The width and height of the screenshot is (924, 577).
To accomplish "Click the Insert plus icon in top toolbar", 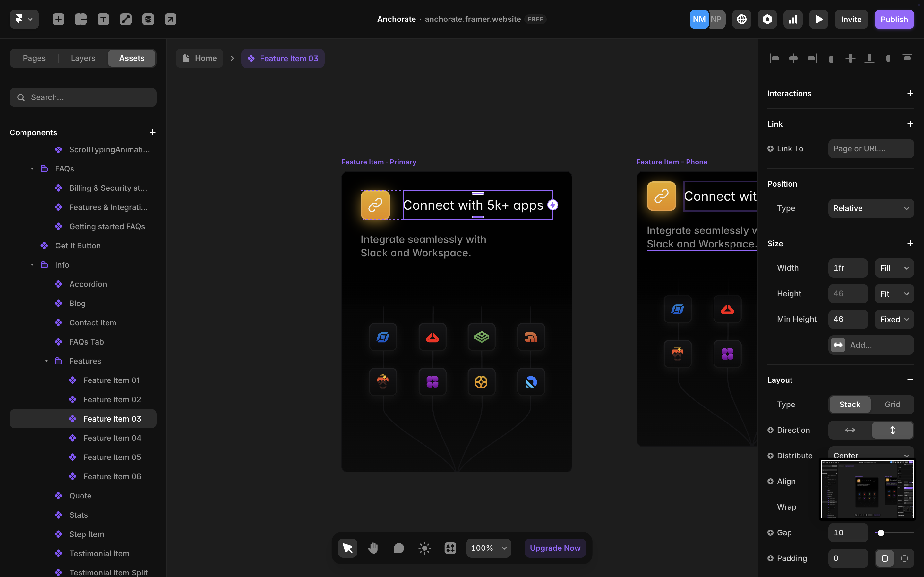I will click(58, 19).
